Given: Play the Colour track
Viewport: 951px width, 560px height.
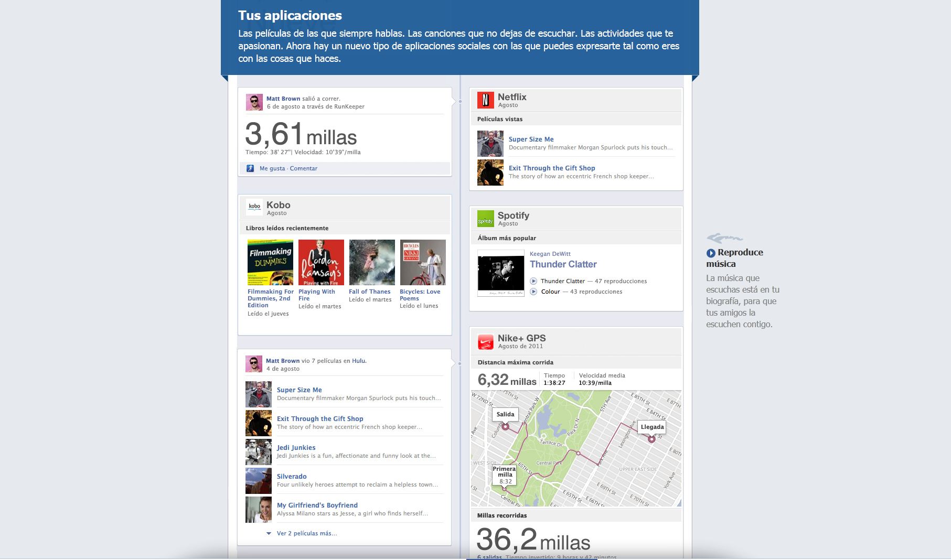Looking at the screenshot, I should click(x=533, y=292).
